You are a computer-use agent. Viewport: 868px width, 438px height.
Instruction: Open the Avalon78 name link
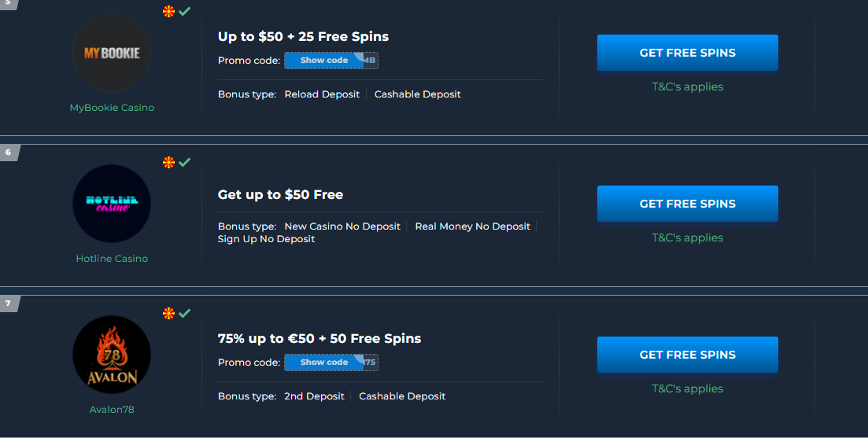click(x=112, y=410)
